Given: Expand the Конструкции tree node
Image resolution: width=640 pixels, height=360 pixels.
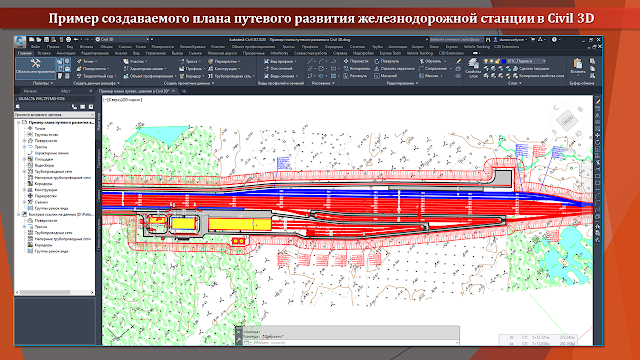Looking at the screenshot, I should click(24, 190).
